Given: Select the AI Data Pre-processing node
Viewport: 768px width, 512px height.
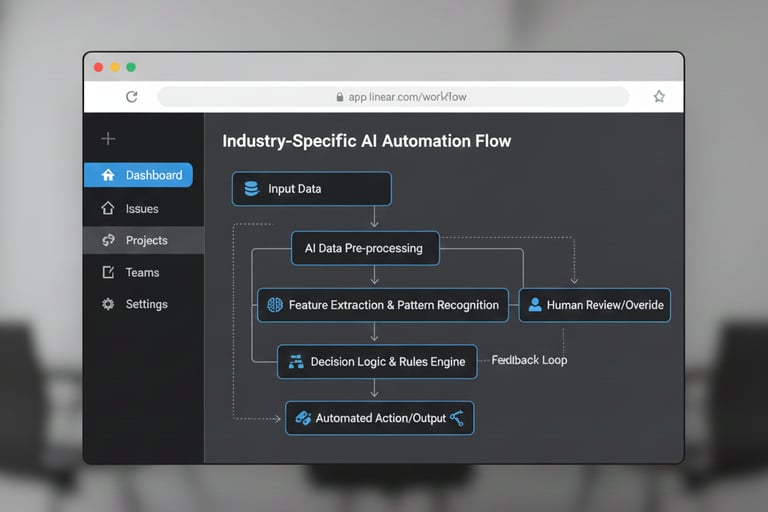Looking at the screenshot, I should (x=365, y=248).
